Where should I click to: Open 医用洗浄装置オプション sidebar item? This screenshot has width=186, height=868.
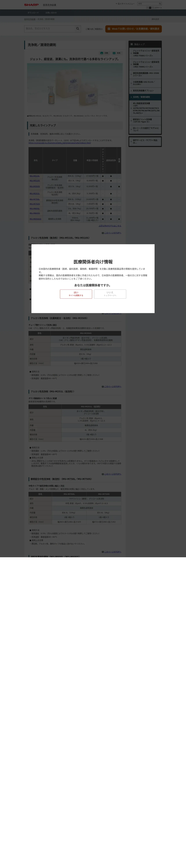click(x=145, y=91)
